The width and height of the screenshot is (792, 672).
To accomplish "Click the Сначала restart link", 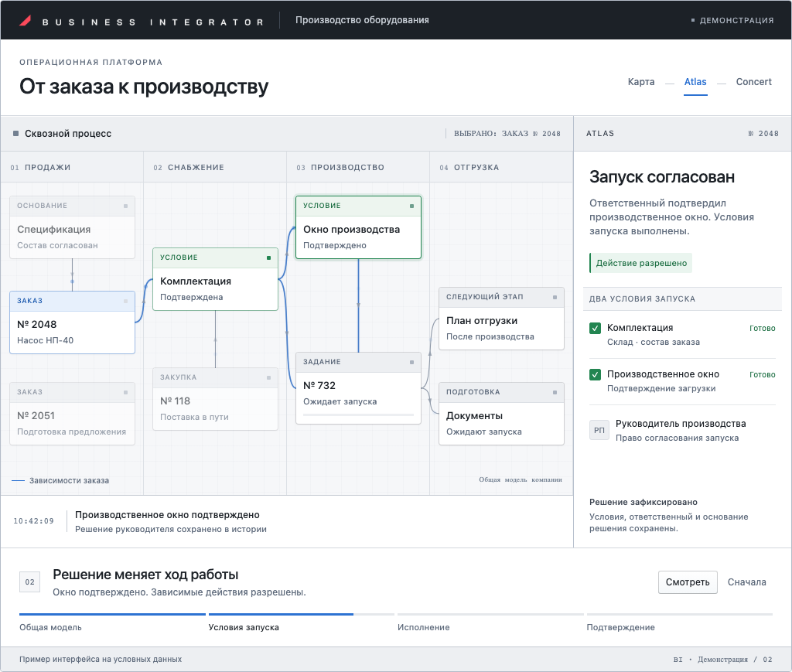I will pyautogui.click(x=746, y=582).
